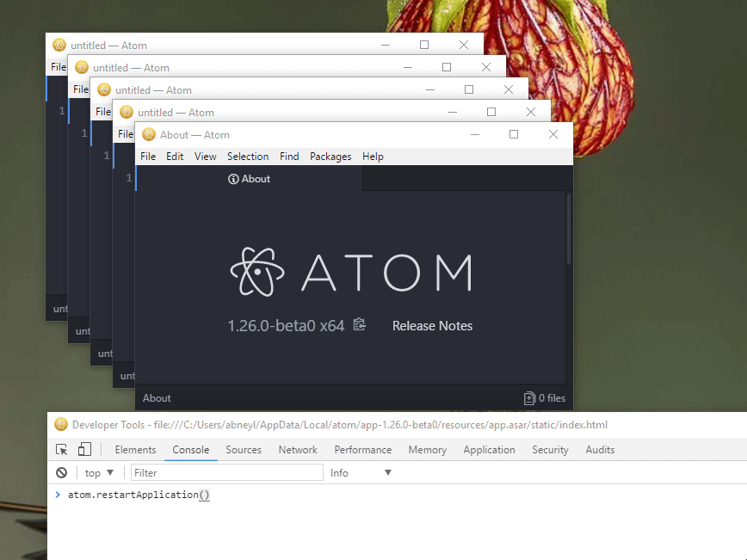747x560 pixels.
Task: Focus the console Filter input field
Action: 227,473
